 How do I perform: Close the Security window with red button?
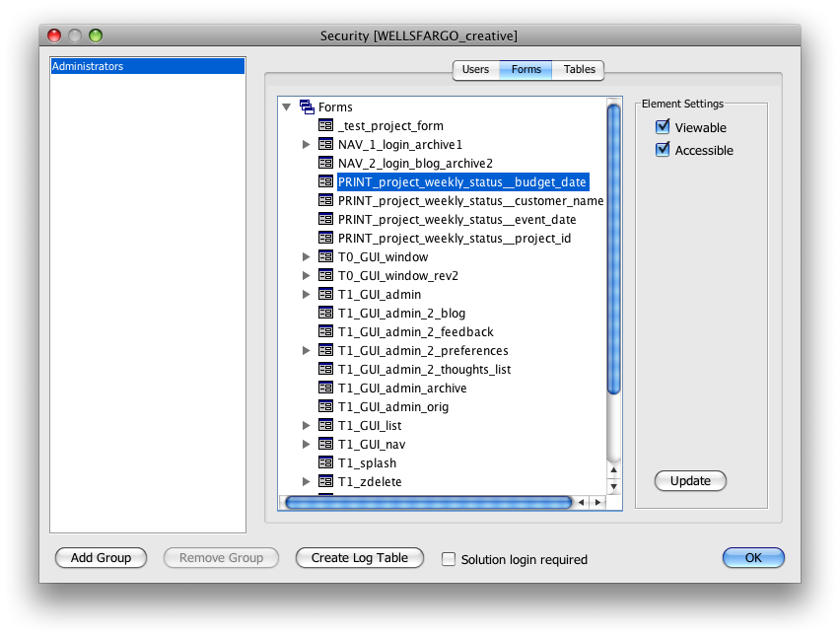(x=54, y=35)
